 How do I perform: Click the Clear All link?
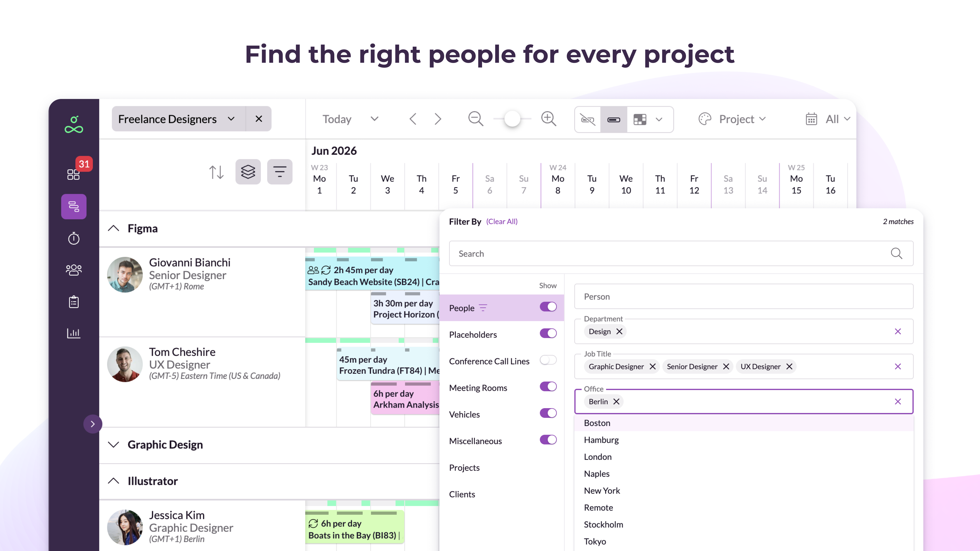click(x=501, y=221)
